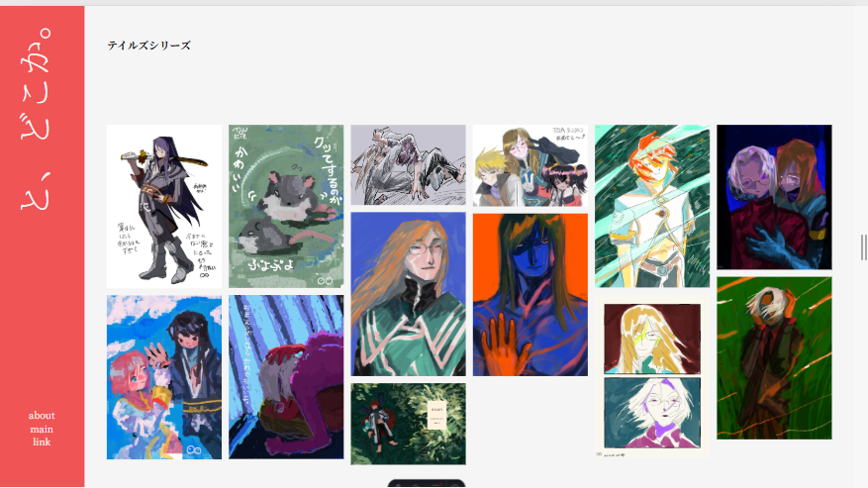Open the about page link
This screenshot has width=868, height=488.
[x=42, y=416]
